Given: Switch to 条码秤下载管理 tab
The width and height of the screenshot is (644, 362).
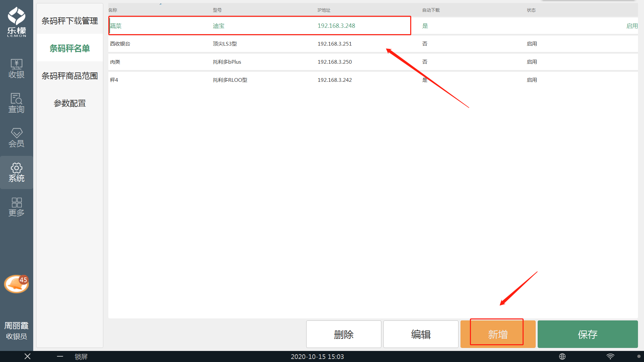Looking at the screenshot, I should pyautogui.click(x=70, y=21).
